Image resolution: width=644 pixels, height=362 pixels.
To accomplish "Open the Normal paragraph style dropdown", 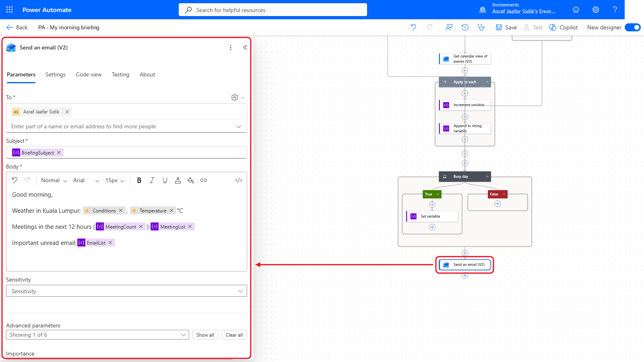I will pyautogui.click(x=54, y=181).
